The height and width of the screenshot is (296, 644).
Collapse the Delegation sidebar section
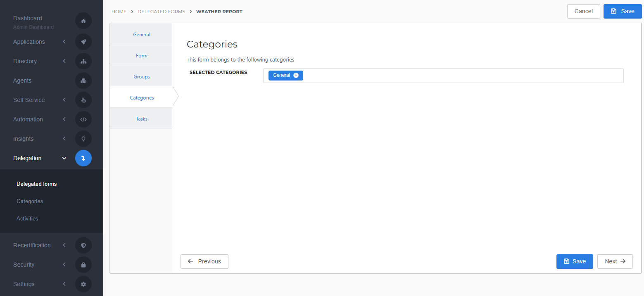(64, 158)
